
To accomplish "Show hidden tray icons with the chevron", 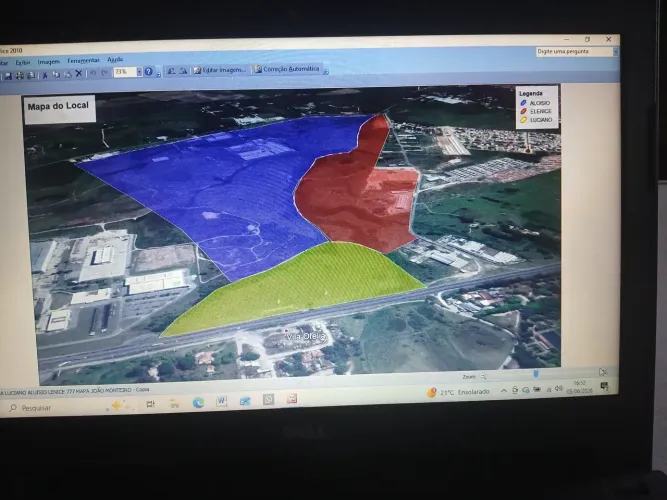I will pos(504,391).
